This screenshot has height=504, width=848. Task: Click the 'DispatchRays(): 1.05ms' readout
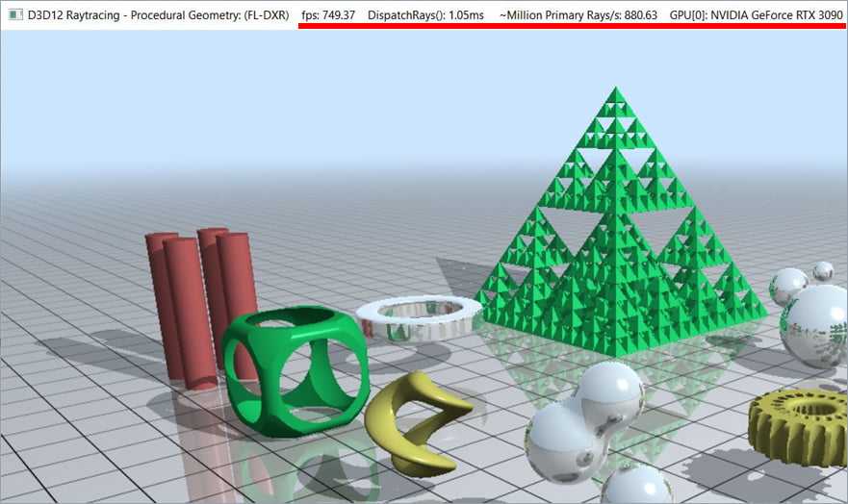pyautogui.click(x=425, y=15)
